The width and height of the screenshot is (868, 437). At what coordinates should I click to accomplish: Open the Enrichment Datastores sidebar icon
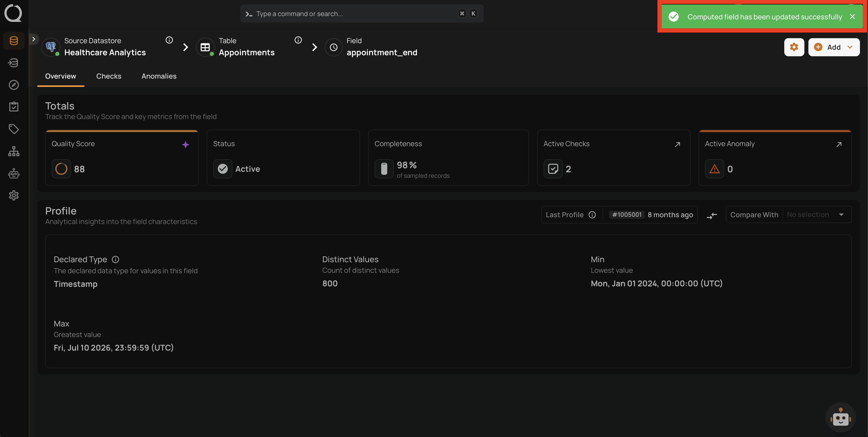(14, 63)
